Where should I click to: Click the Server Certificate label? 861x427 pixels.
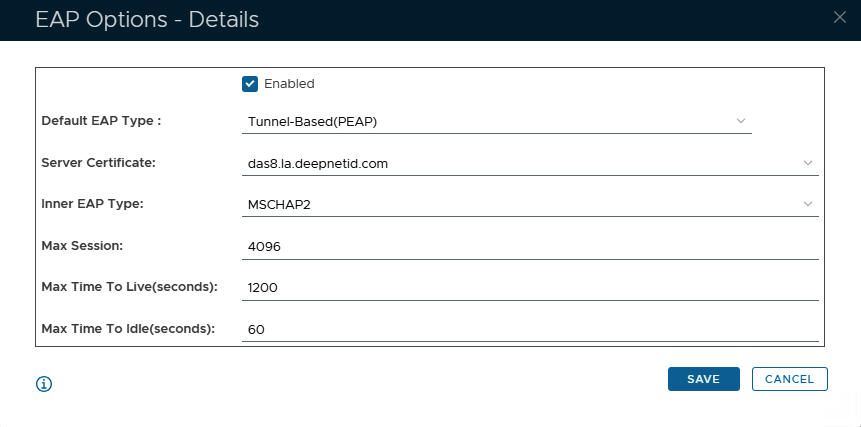coord(98,162)
